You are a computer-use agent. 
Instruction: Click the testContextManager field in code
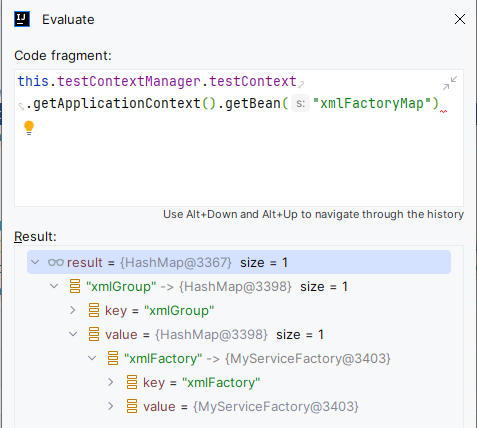[x=129, y=81]
